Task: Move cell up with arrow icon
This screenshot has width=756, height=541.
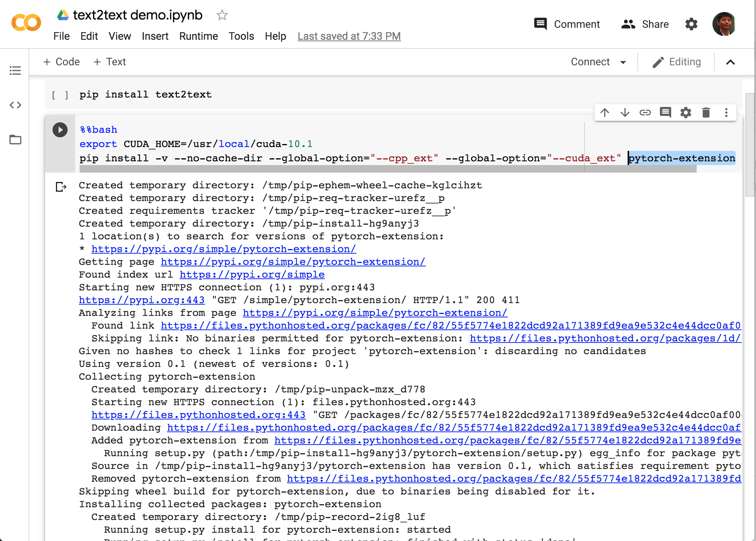Action: pyautogui.click(x=604, y=113)
